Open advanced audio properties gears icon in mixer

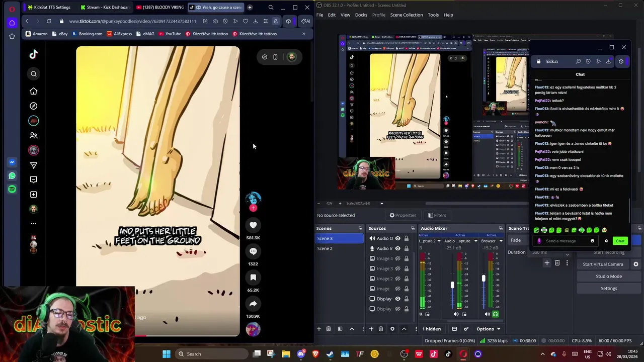466,329
